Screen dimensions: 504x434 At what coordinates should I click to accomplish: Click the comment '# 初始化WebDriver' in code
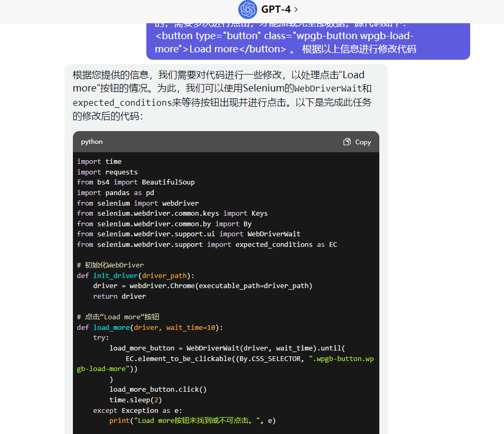110,265
